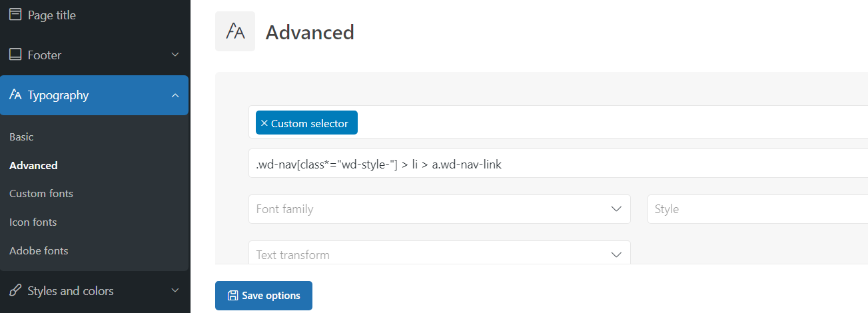
Task: Click the floppy disk icon on Save options
Action: (232, 296)
